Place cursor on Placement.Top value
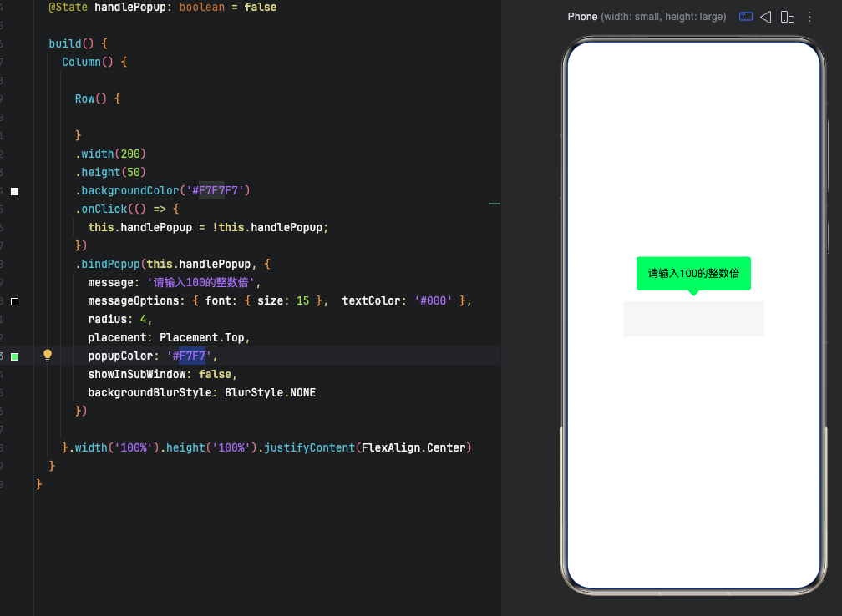The image size is (842, 616). coord(204,337)
